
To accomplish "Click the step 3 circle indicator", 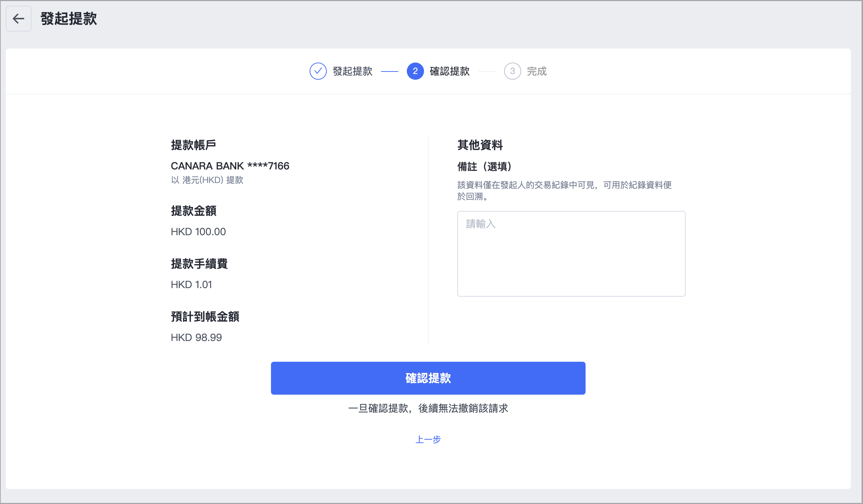I will 512,71.
